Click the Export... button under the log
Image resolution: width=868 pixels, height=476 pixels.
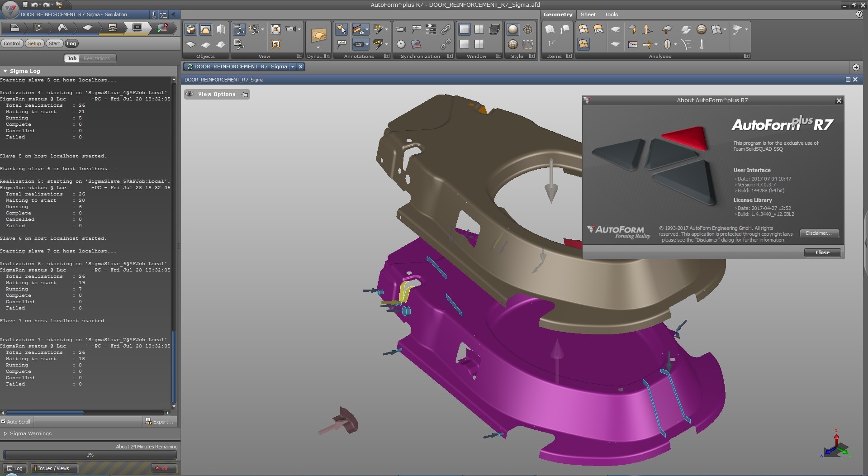159,421
